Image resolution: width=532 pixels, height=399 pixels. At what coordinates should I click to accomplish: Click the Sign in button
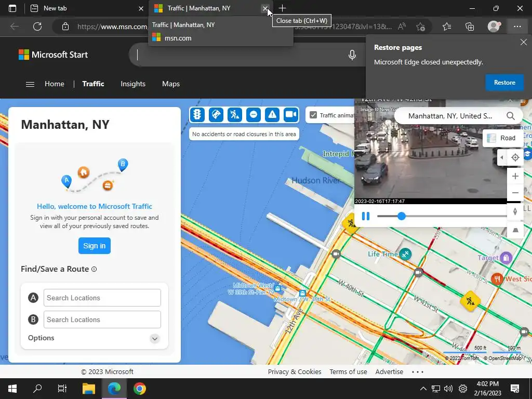(x=95, y=246)
